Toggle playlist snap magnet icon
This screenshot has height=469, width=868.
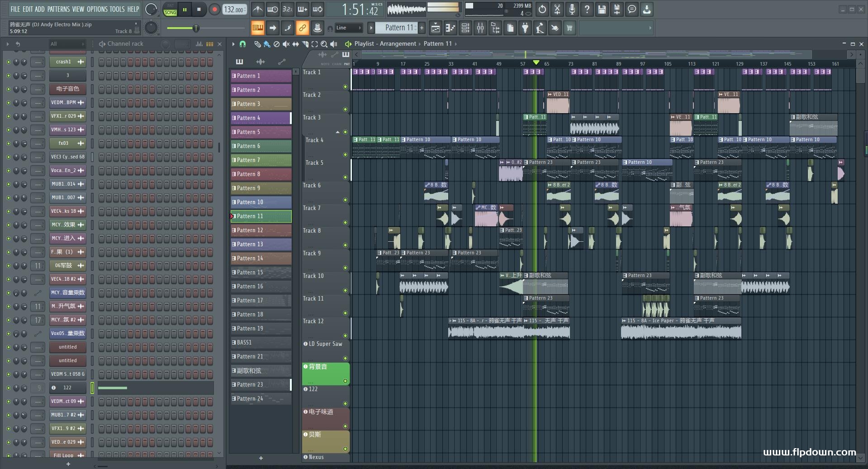[243, 44]
